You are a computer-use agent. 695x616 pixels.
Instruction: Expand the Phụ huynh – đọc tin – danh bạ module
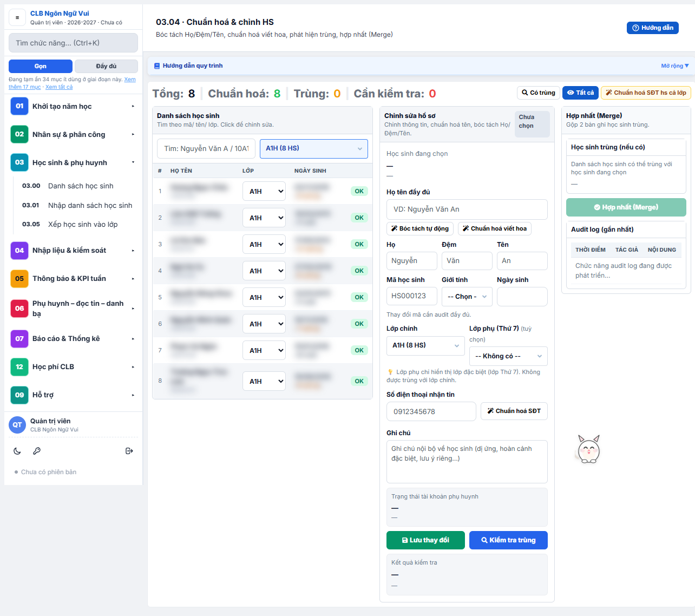(73, 309)
